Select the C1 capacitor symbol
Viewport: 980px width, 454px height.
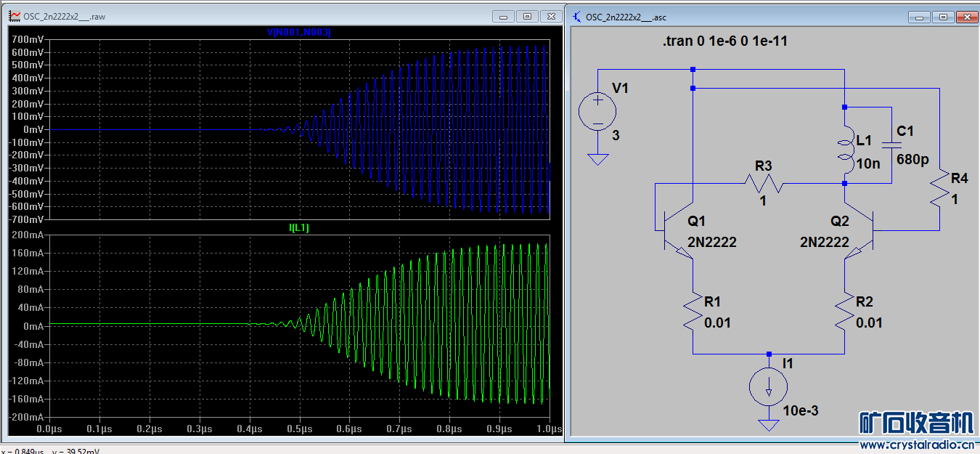click(x=891, y=145)
